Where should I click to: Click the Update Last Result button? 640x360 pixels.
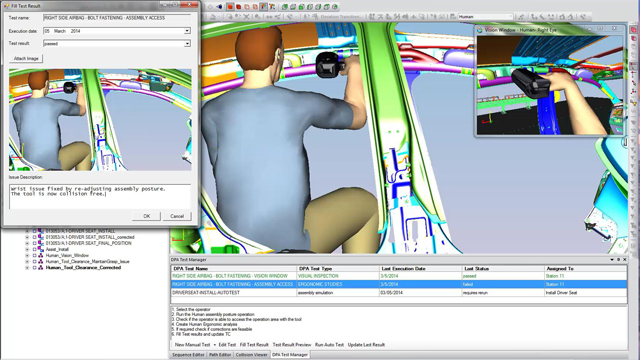point(366,345)
